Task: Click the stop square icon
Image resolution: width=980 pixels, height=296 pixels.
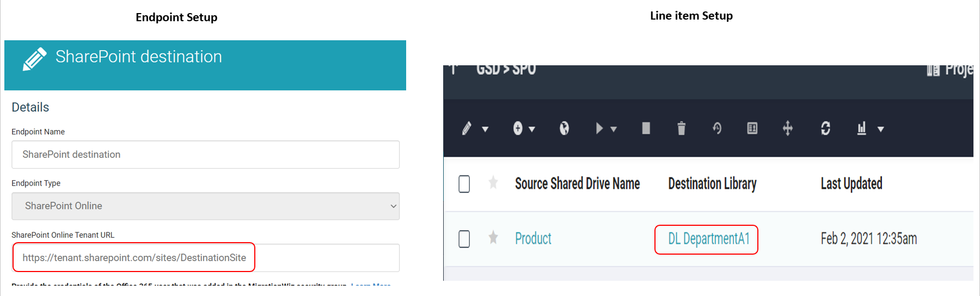Action: 646,128
